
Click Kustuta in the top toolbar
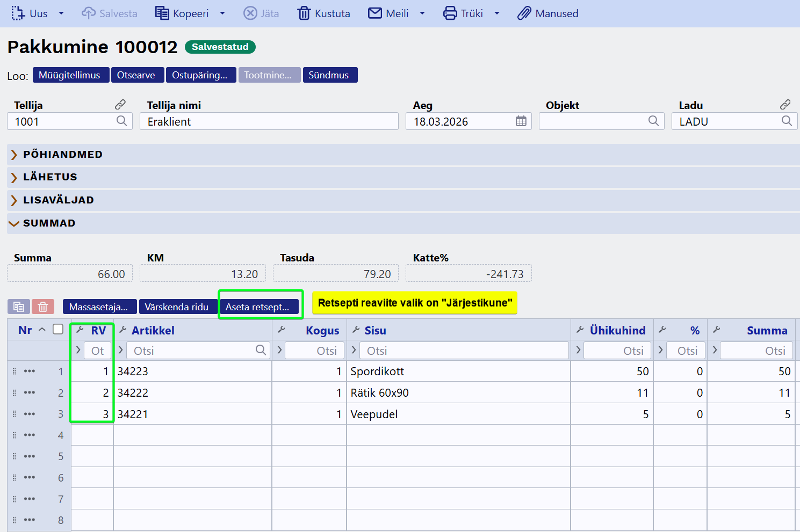[324, 13]
